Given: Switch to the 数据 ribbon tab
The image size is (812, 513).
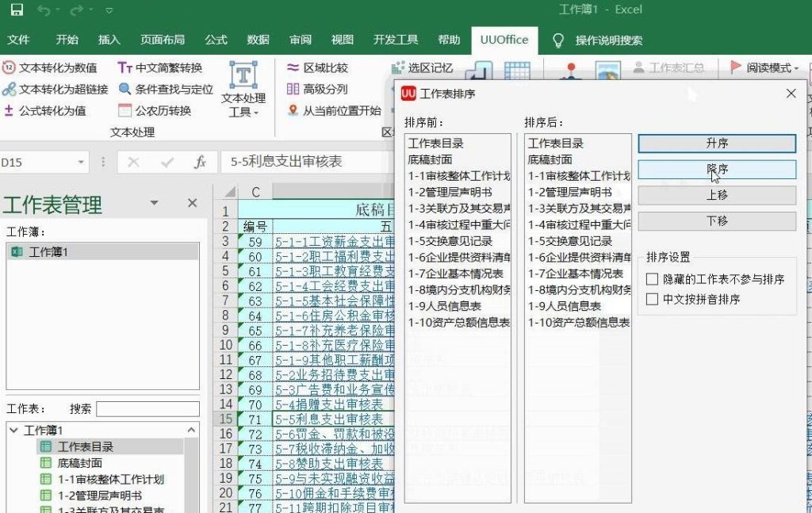Looking at the screenshot, I should (258, 40).
